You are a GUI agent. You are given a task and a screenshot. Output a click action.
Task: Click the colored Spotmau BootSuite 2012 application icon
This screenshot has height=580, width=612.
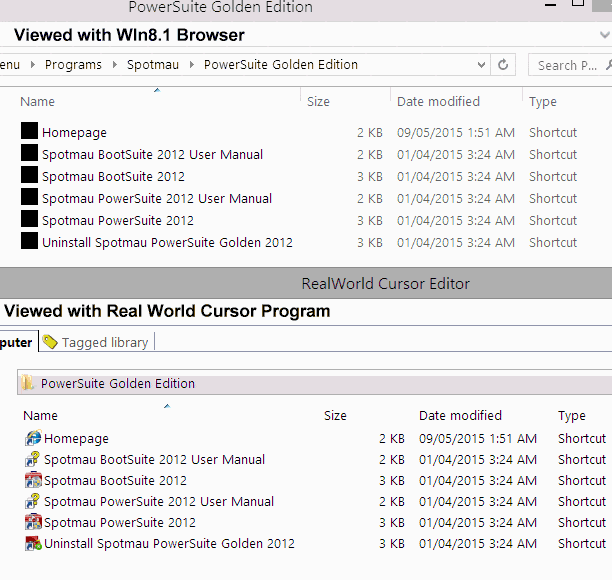click(x=33, y=480)
